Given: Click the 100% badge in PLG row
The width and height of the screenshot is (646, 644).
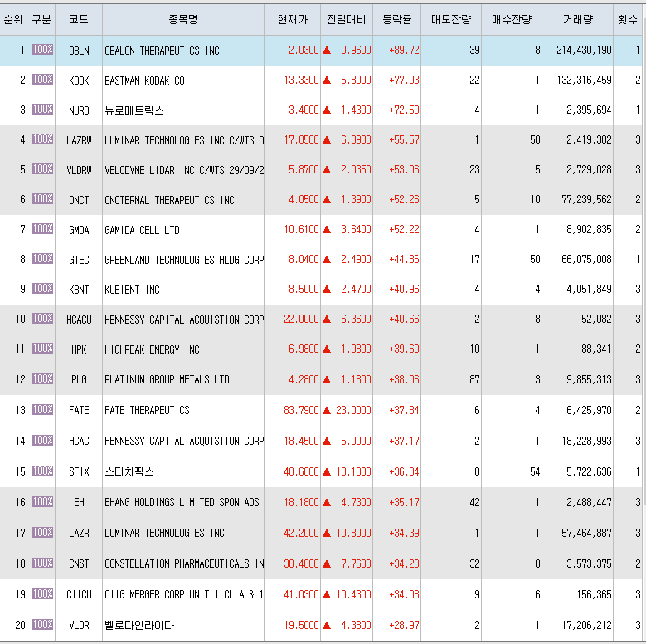Looking at the screenshot, I should click(42, 379).
